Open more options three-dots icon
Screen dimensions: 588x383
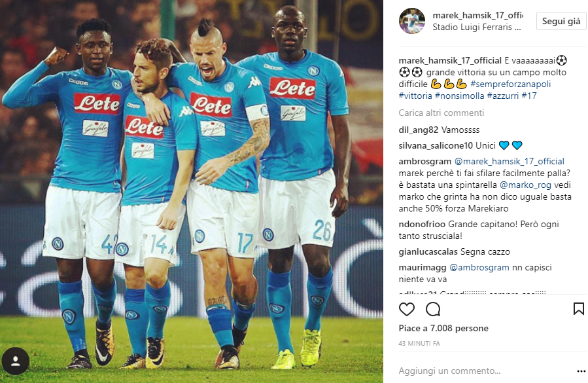(x=581, y=371)
